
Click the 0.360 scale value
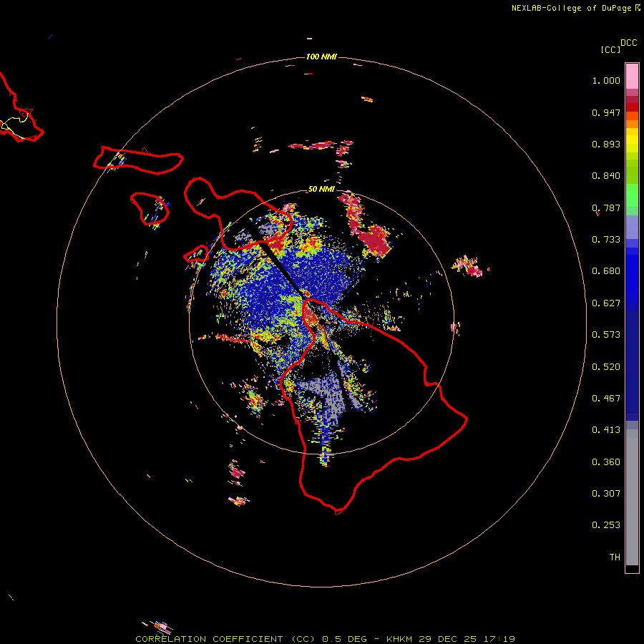pyautogui.click(x=606, y=462)
